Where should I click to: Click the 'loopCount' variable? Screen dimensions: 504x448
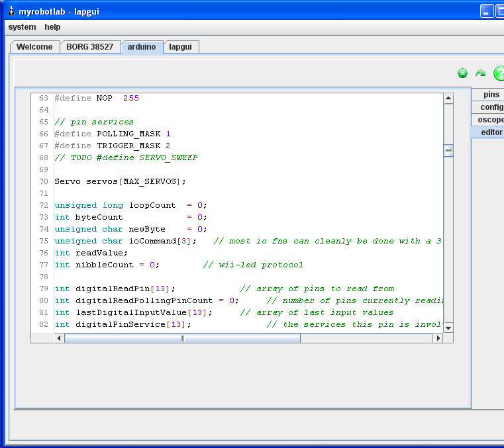(x=152, y=205)
